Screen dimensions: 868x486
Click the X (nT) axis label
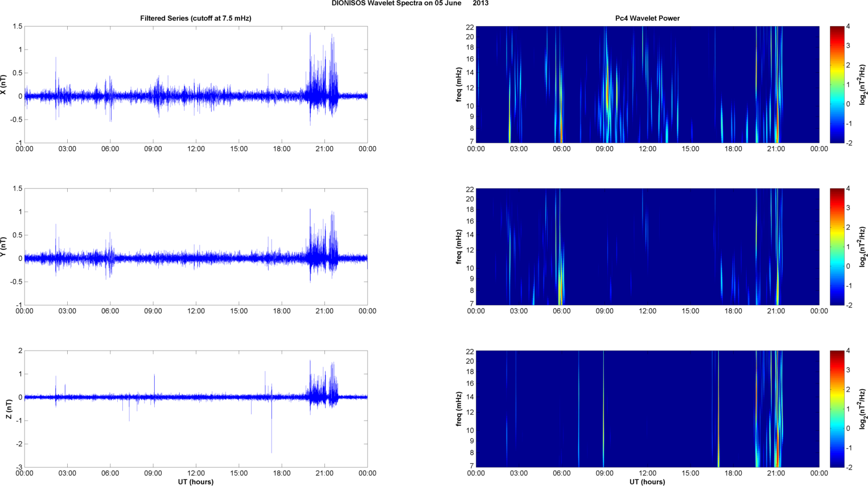4,84
